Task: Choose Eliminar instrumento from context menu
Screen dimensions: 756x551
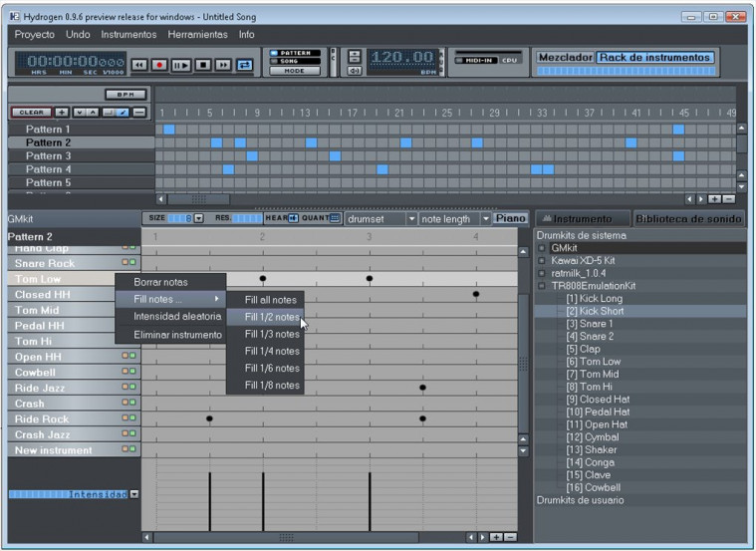Action: click(170, 335)
